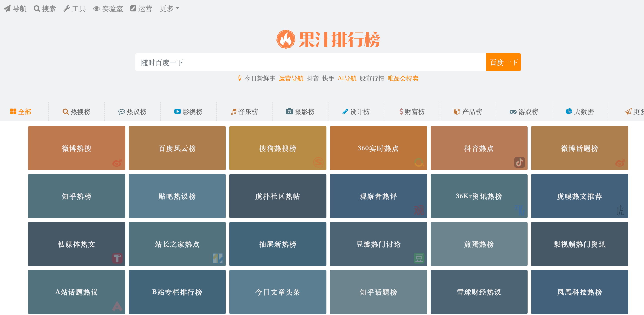The image size is (644, 315).
Task: Click the TikTok icon on 抖音热点 card
Action: click(519, 163)
